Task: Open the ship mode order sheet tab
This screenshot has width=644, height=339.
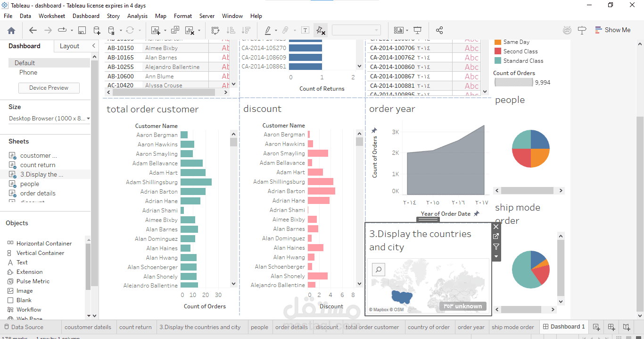Action: pos(513,327)
